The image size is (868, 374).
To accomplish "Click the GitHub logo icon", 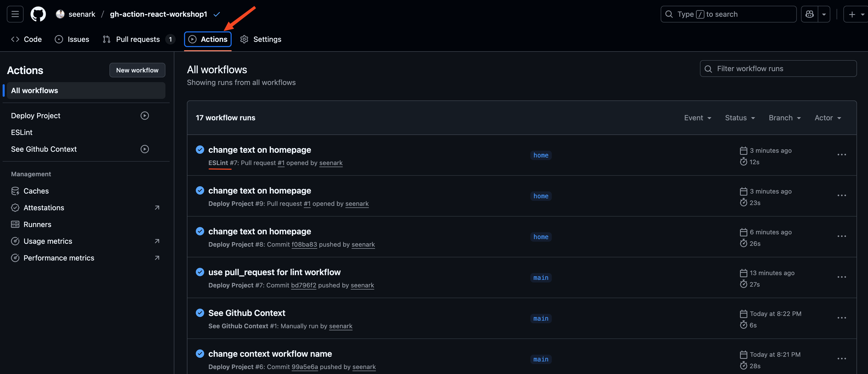I will coord(38,14).
